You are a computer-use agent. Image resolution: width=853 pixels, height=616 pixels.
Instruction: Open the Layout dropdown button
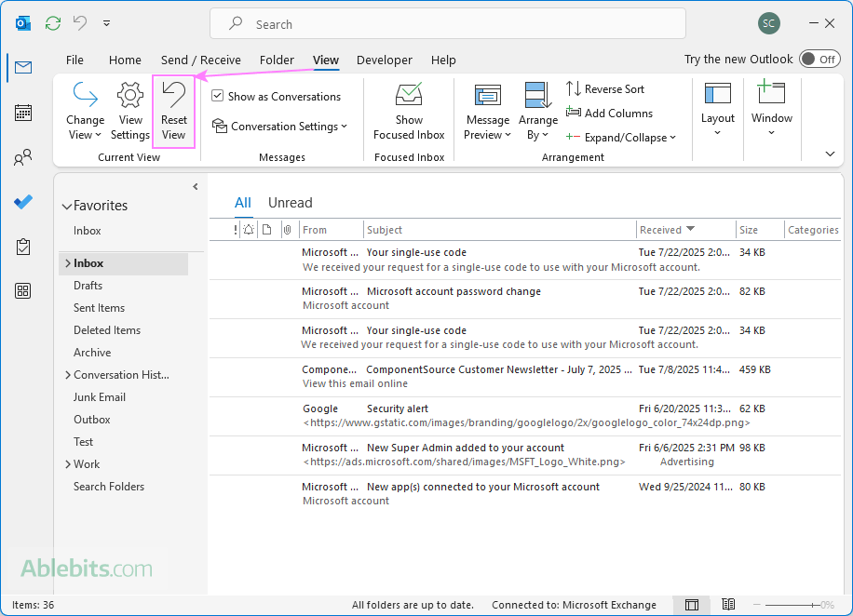click(x=718, y=109)
